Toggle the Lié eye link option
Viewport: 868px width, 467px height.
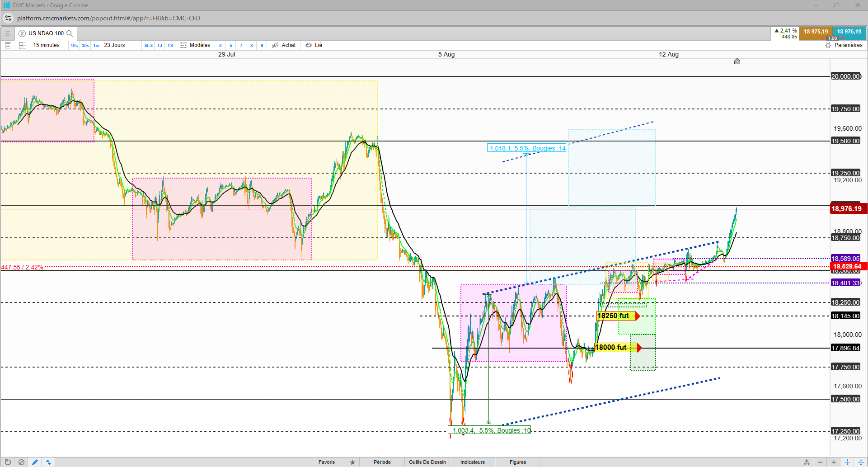[314, 45]
